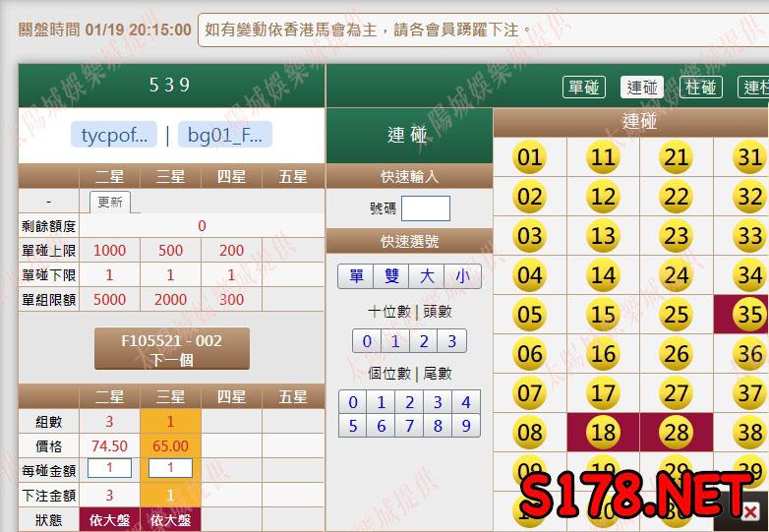
Task: Click the 三星 price value 65.00
Action: tap(170, 445)
